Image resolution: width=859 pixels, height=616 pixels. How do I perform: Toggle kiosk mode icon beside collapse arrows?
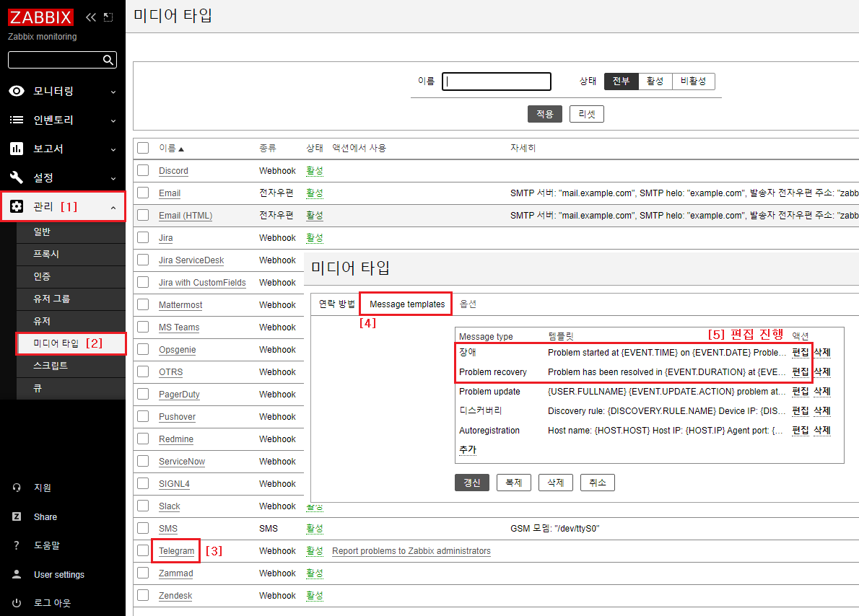click(x=108, y=17)
